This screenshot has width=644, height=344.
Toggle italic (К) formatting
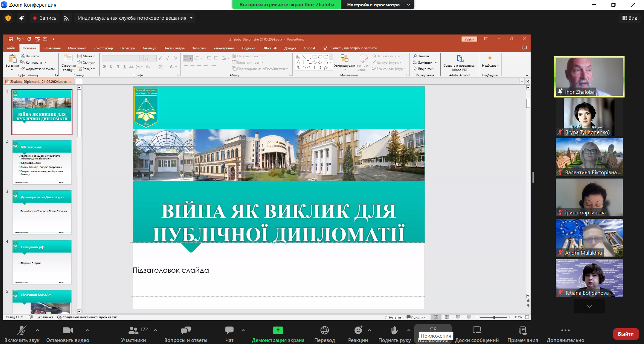(111, 67)
